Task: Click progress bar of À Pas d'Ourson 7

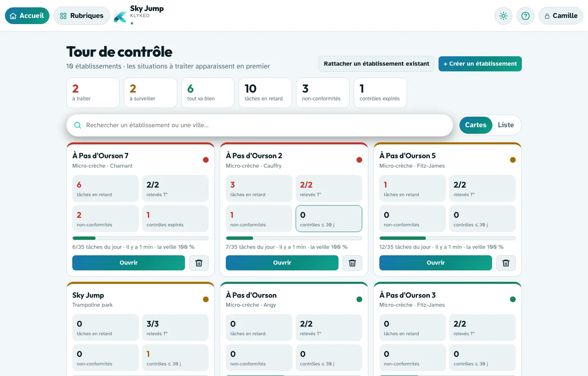Action: tap(140, 238)
